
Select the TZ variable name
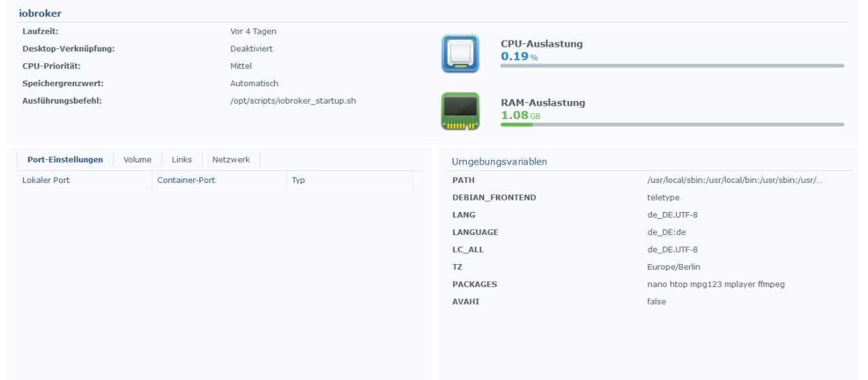pyautogui.click(x=457, y=267)
